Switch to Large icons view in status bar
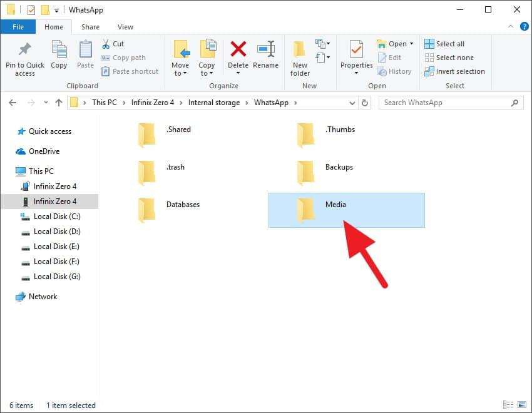Screen dimensions: 532x413 point(522,404)
